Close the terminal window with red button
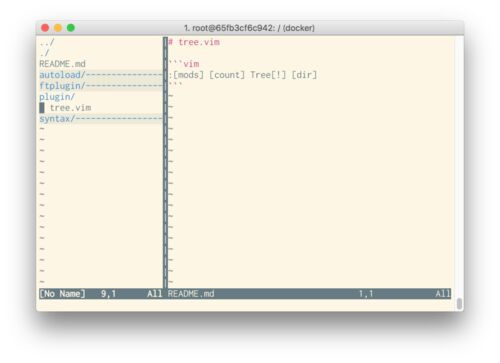The image size is (500, 363). tap(45, 28)
